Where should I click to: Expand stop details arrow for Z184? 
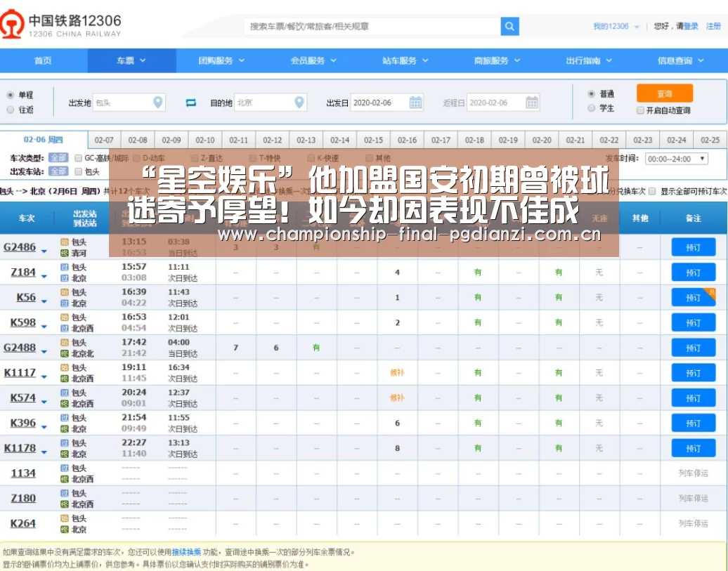pyautogui.click(x=44, y=277)
